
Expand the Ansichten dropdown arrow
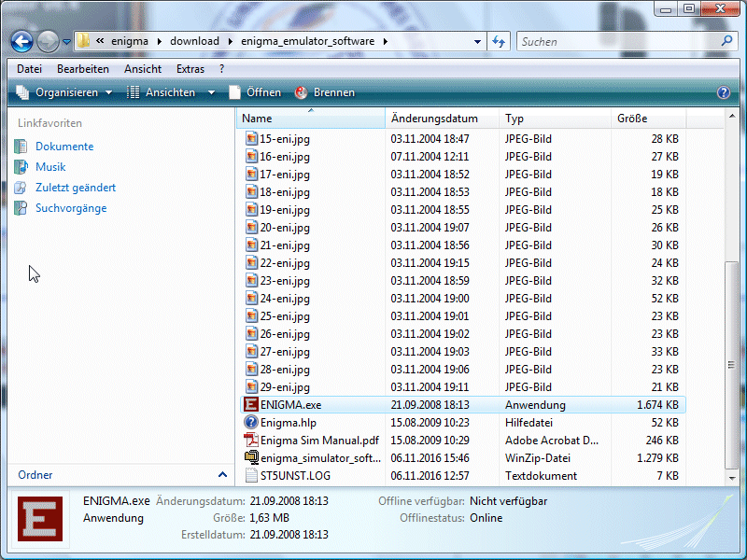(212, 92)
